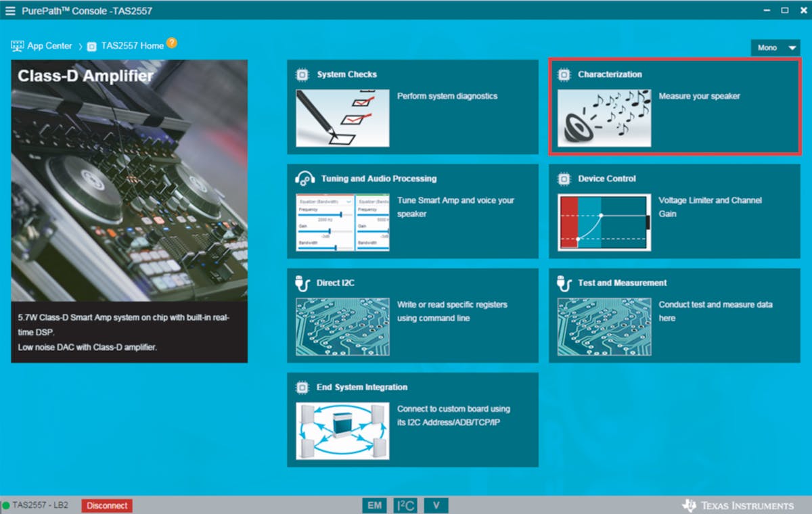Open End System Integration network thumbnail
This screenshot has height=514, width=812.
(342, 431)
